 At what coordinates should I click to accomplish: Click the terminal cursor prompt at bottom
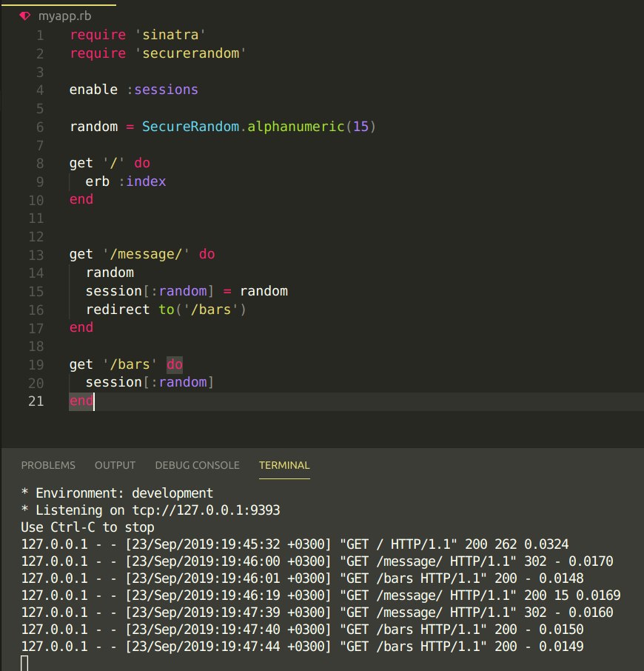[x=25, y=664]
